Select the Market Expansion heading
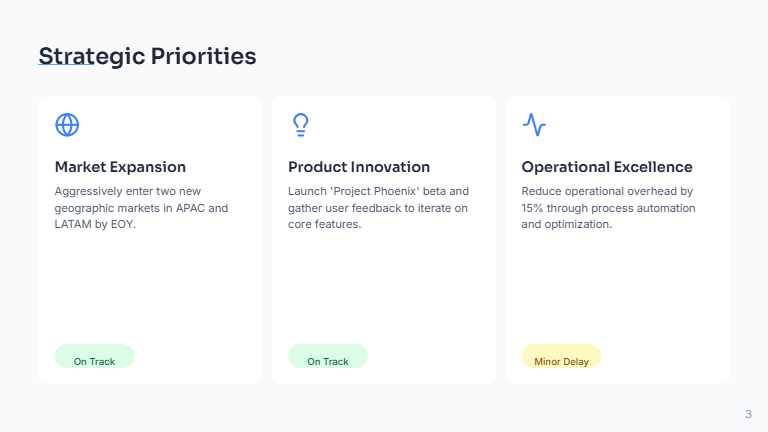The width and height of the screenshot is (768, 432). (x=120, y=167)
